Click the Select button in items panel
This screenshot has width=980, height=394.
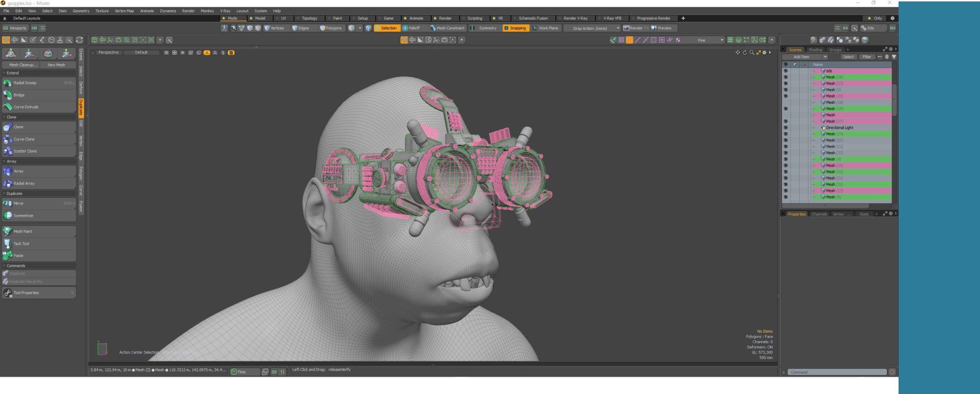[849, 57]
